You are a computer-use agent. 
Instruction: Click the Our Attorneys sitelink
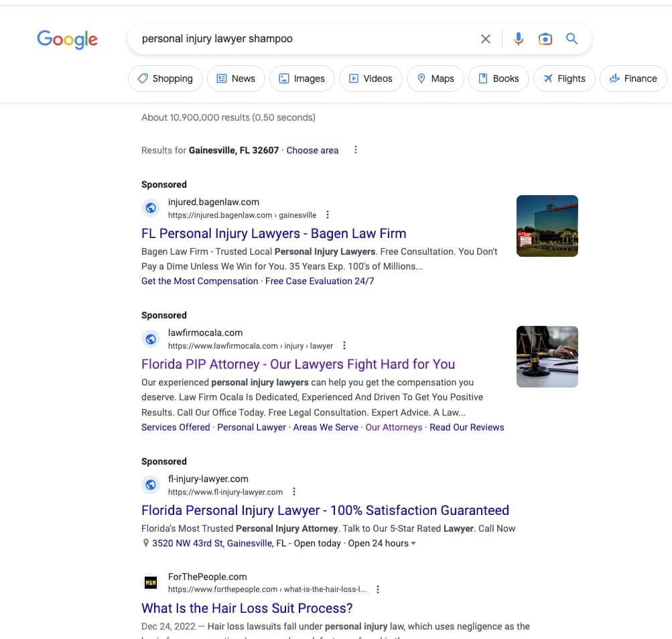tap(394, 428)
